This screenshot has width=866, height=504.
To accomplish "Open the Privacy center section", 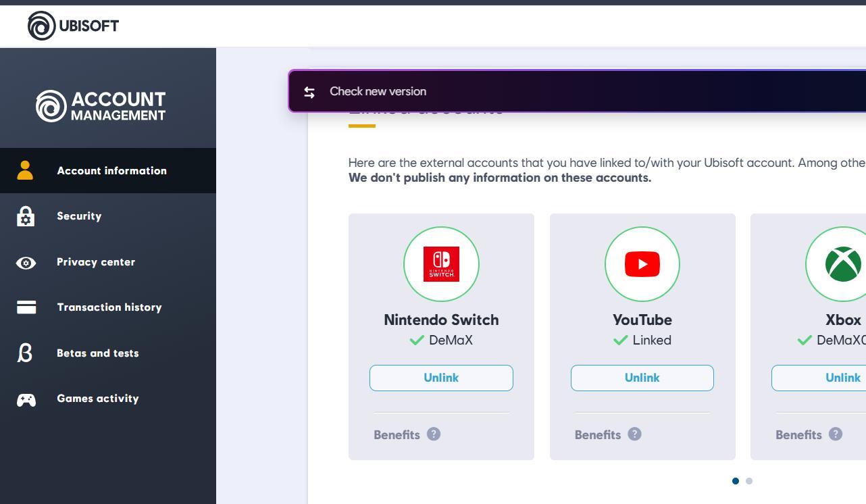I will 108,262.
